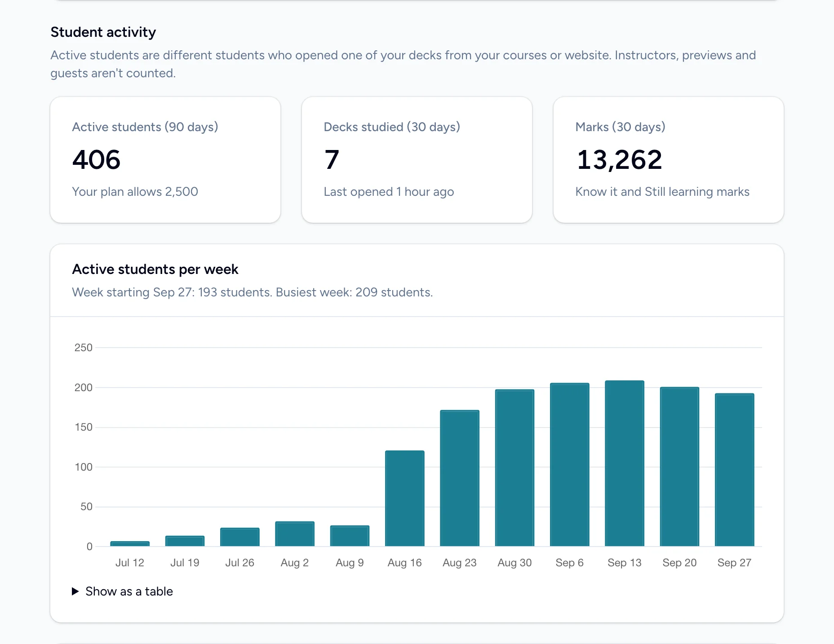Click "Your plan allows 2,500" text
Image resolution: width=834 pixels, height=644 pixels.
pos(135,192)
